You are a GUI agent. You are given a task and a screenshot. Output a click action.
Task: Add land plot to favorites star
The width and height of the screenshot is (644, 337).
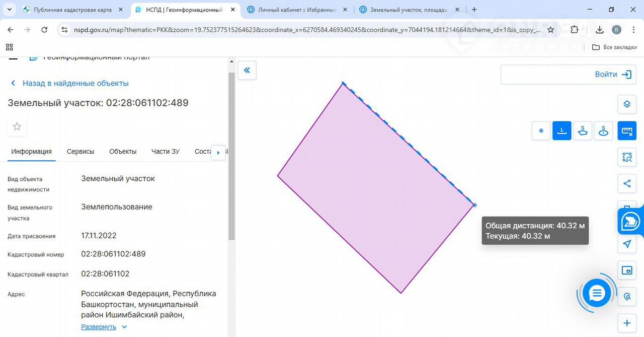17,126
